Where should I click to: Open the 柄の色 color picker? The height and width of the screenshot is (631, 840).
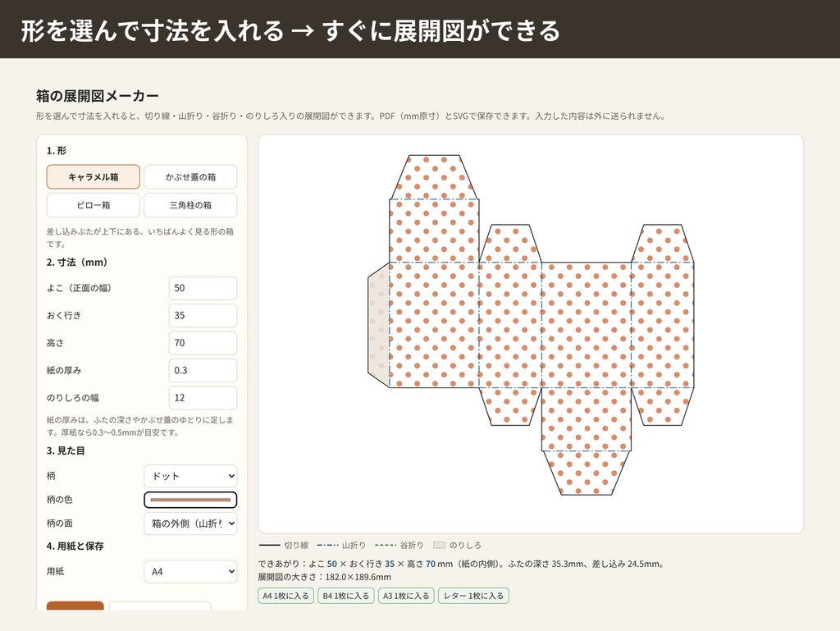(190, 500)
